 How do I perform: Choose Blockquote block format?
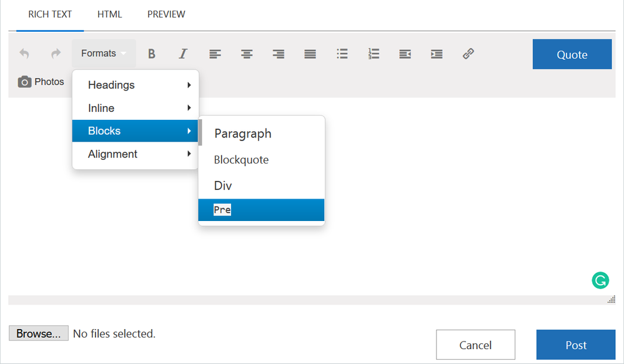(263, 160)
